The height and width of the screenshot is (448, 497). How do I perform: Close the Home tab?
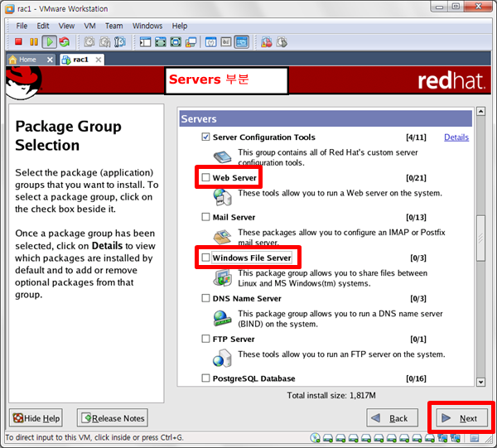[x=50, y=60]
